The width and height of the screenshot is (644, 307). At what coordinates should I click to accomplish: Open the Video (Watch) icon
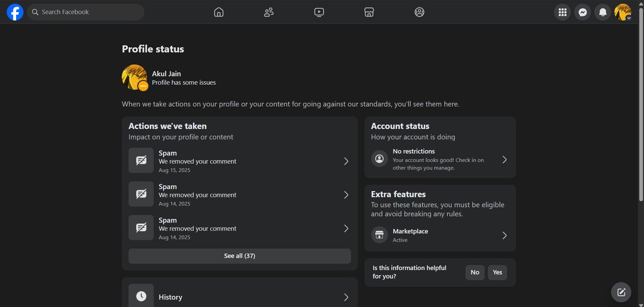(319, 12)
